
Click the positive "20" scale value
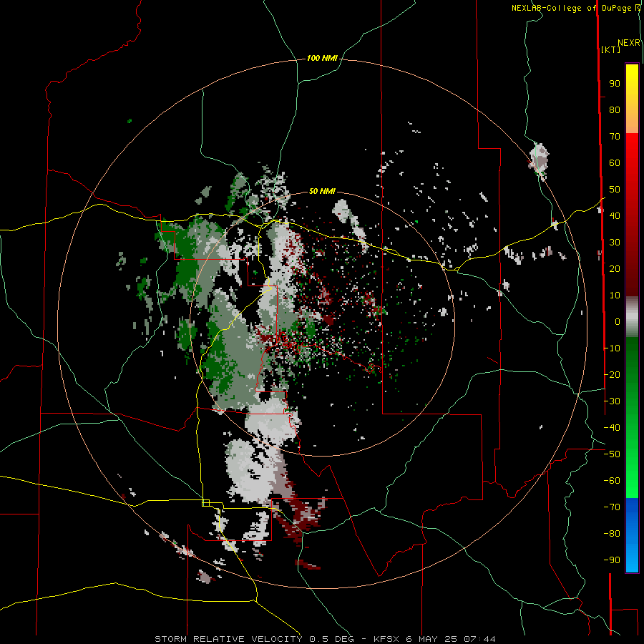[615, 269]
